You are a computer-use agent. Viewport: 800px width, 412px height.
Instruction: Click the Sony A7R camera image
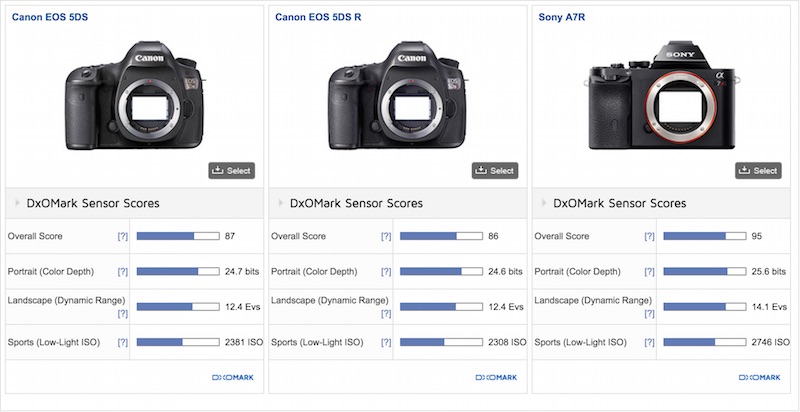(x=662, y=95)
